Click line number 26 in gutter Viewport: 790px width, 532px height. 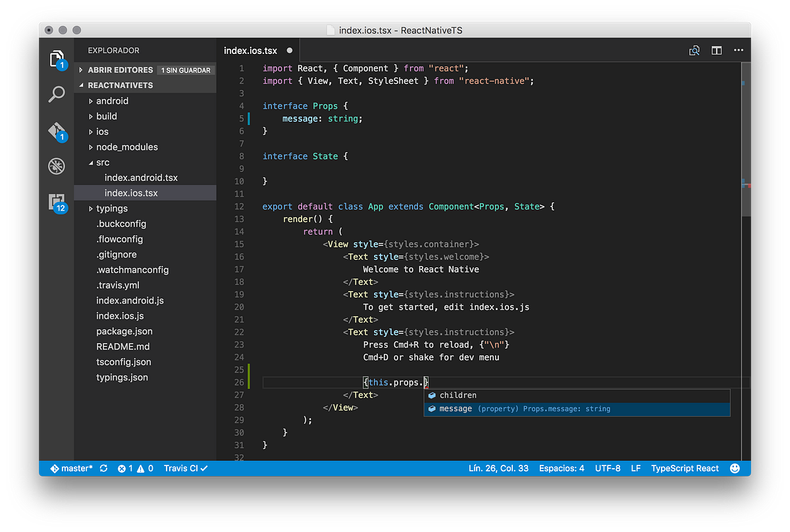(238, 383)
